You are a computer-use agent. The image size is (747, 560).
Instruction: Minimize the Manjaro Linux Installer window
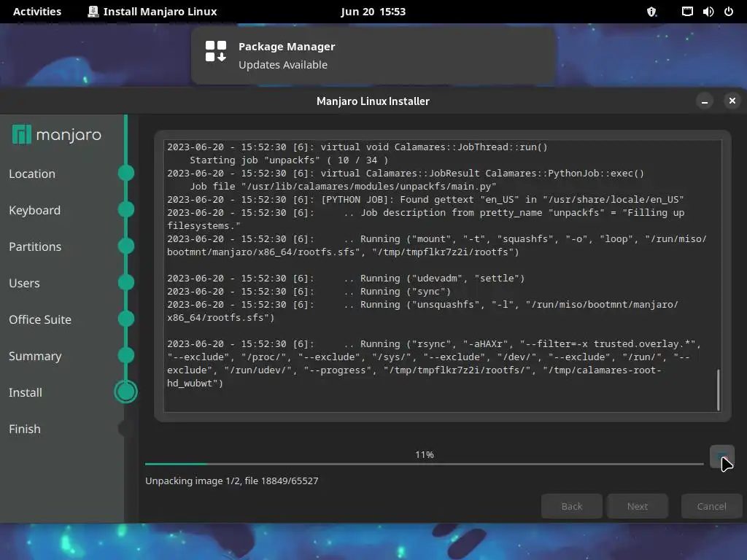coord(705,101)
